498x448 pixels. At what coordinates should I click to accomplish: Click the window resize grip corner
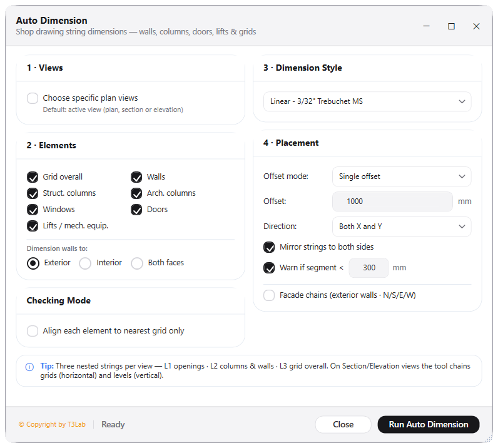tap(489, 439)
